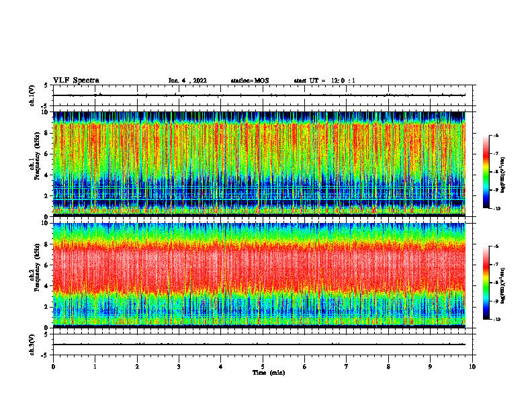Click the ch.1 frequency tick label "4"
Image resolution: width=532 pixels, height=411 pixels.
[47, 175]
